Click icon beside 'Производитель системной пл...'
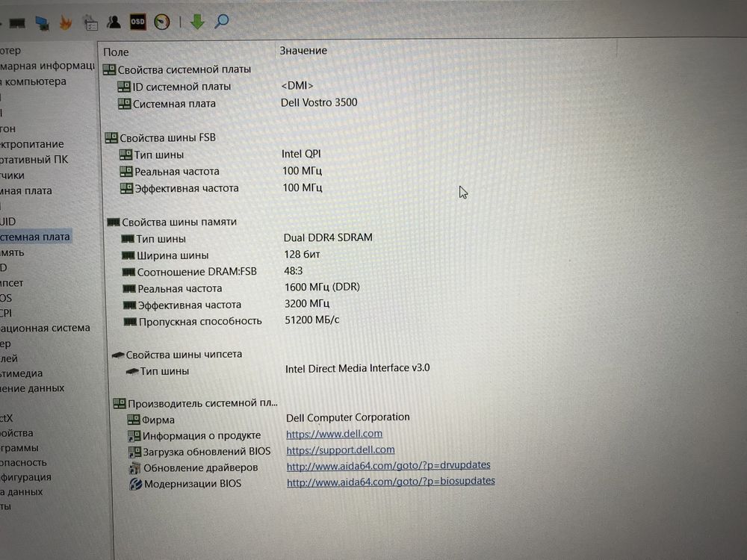The height and width of the screenshot is (560, 747). [119, 403]
